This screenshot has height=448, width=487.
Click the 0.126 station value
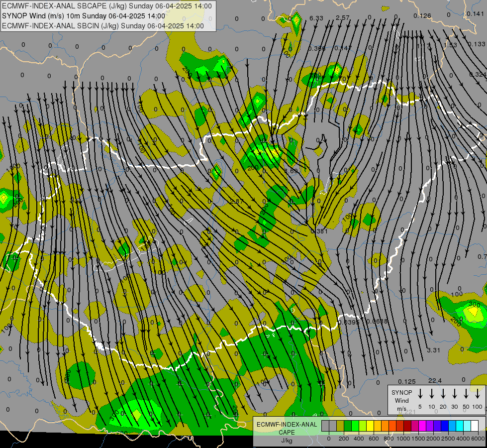[x=422, y=15]
